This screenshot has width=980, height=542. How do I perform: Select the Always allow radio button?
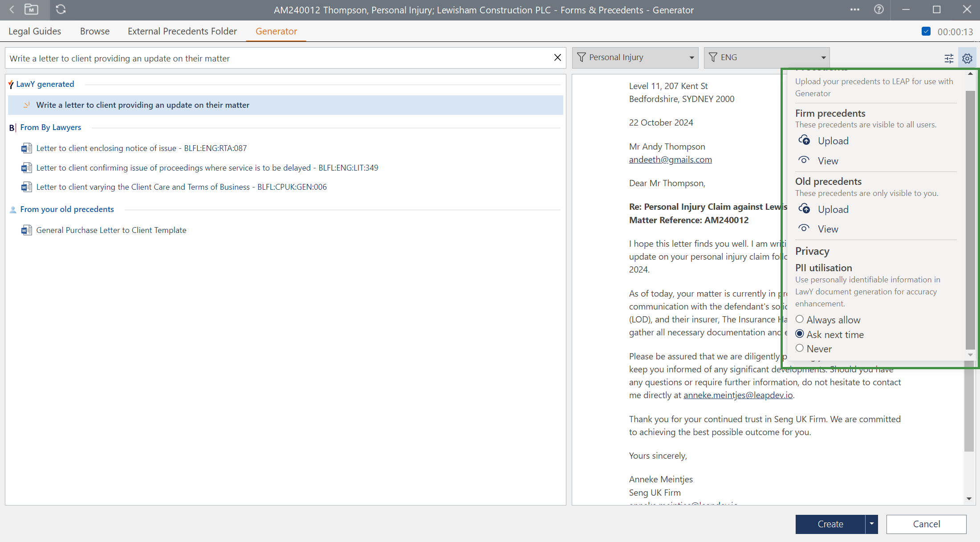[x=800, y=319]
